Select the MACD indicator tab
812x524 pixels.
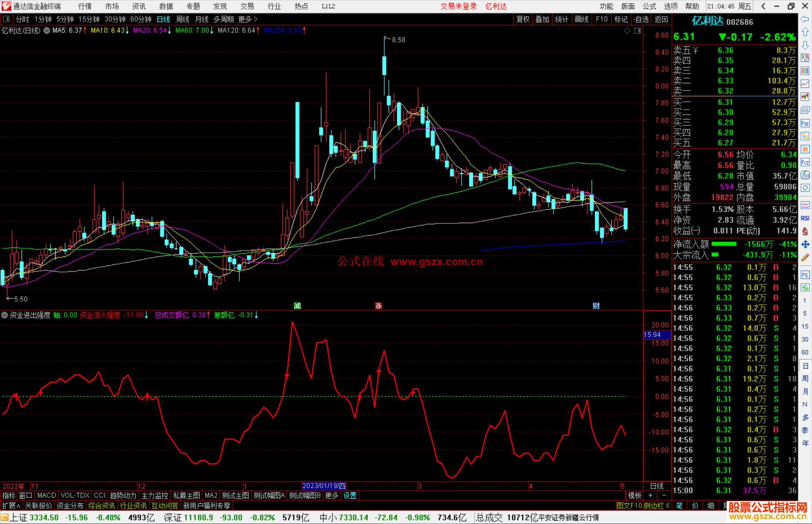tap(47, 495)
